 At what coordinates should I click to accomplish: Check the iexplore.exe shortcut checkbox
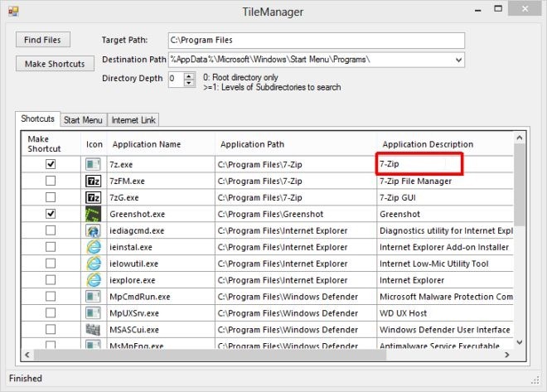pos(51,280)
